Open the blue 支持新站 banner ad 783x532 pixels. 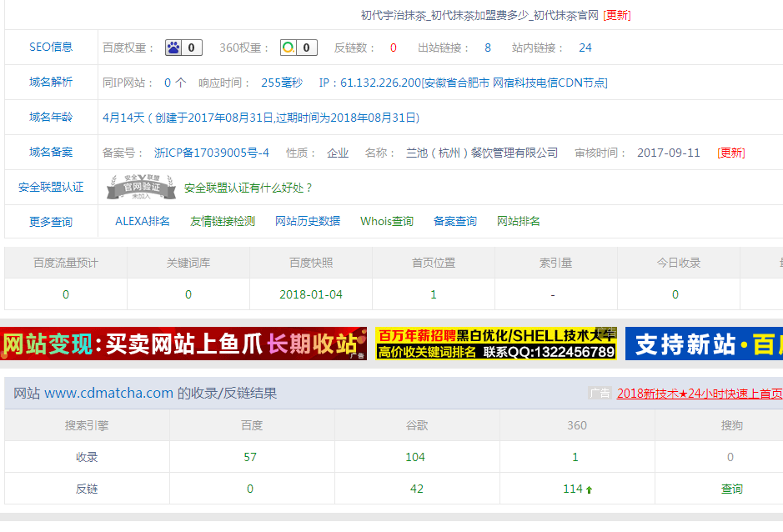(x=704, y=344)
